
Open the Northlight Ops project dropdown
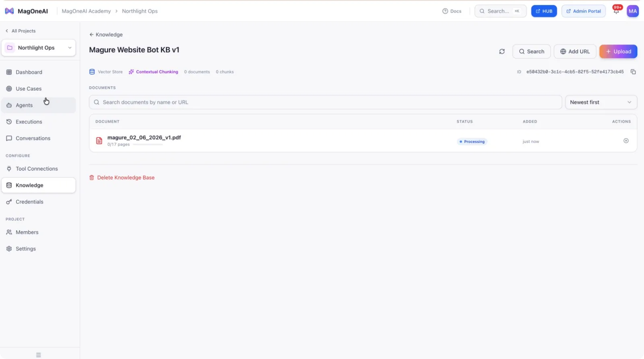point(39,48)
